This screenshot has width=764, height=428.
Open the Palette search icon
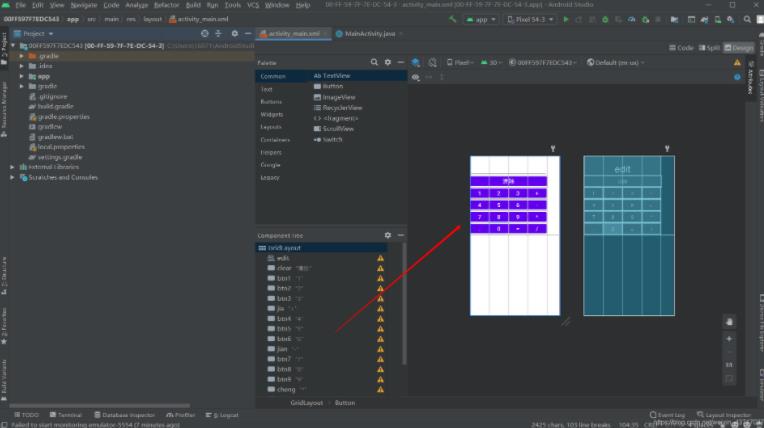click(x=374, y=62)
